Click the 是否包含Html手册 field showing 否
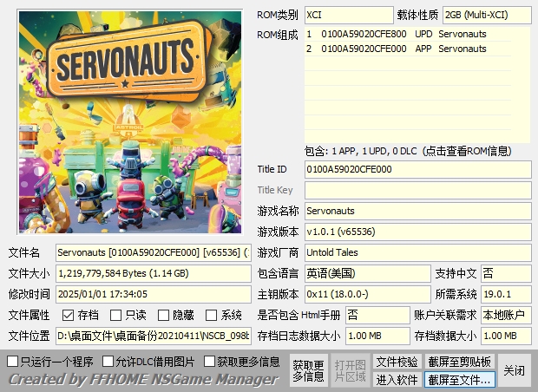Screen dimensions: 538x392 (x=377, y=315)
